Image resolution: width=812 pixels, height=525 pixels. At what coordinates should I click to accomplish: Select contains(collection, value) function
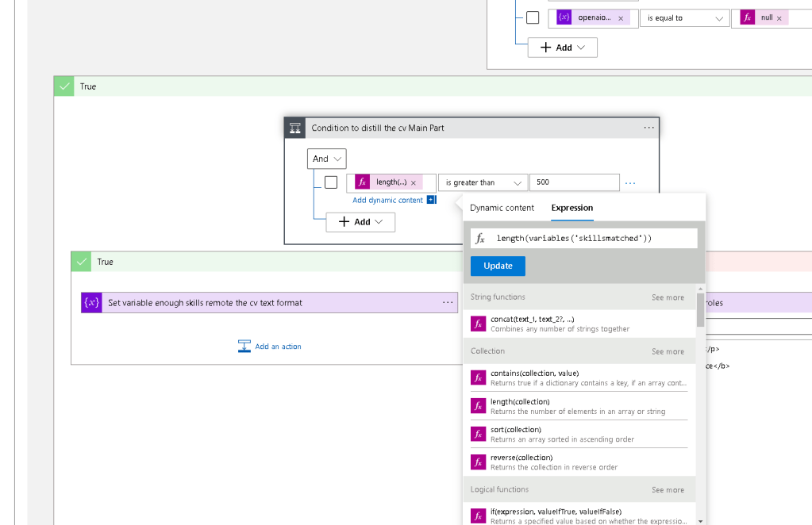pos(579,377)
